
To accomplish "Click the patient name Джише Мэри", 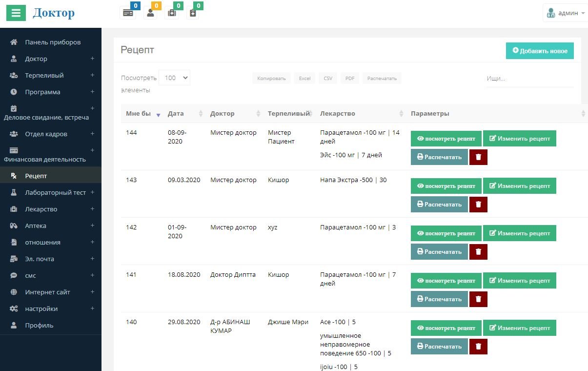I will (288, 322).
